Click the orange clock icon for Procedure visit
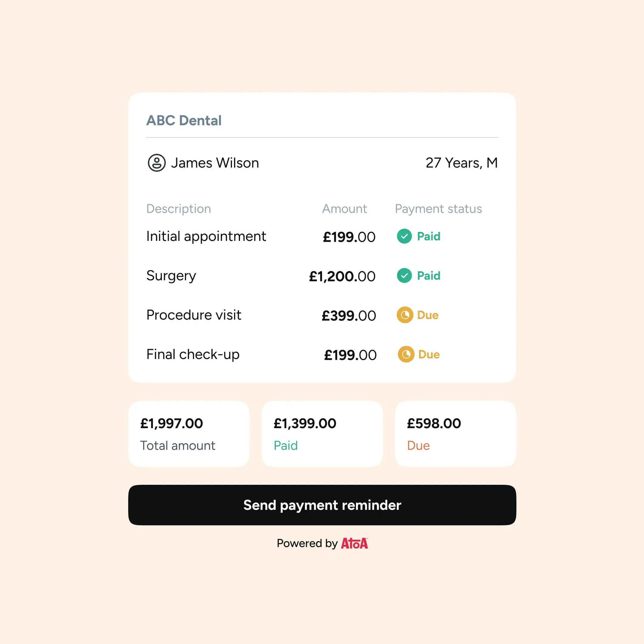 coord(405,315)
